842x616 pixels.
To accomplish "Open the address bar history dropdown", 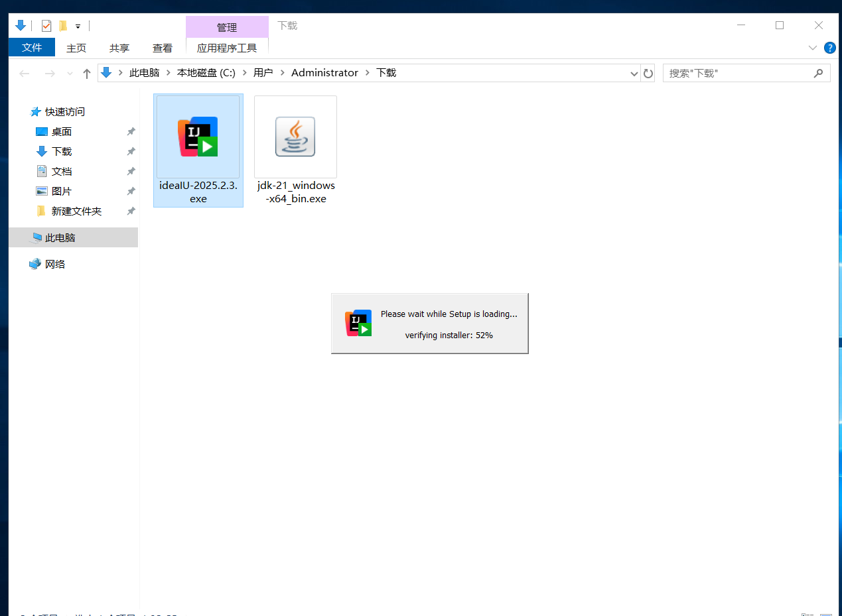I will [x=634, y=73].
